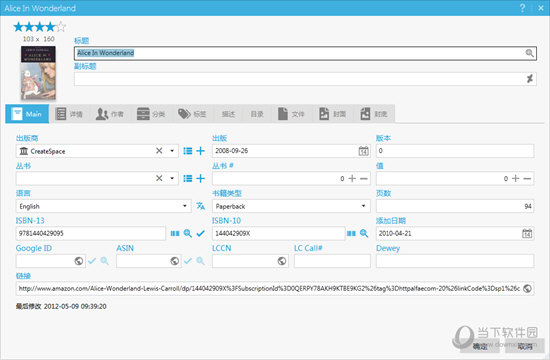Validate Google ID with checkmark
The image size is (550, 360).
(92, 261)
